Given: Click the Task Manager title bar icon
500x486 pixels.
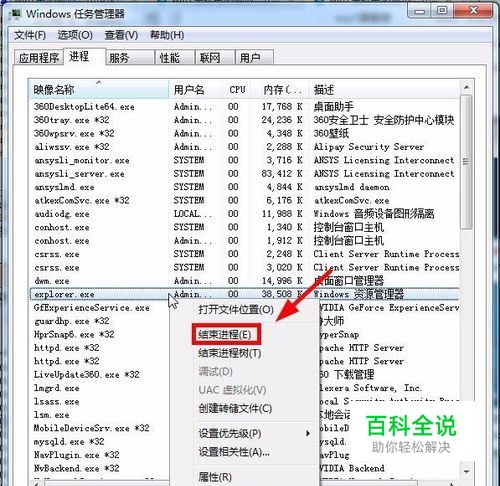Looking at the screenshot, I should tap(15, 14).
